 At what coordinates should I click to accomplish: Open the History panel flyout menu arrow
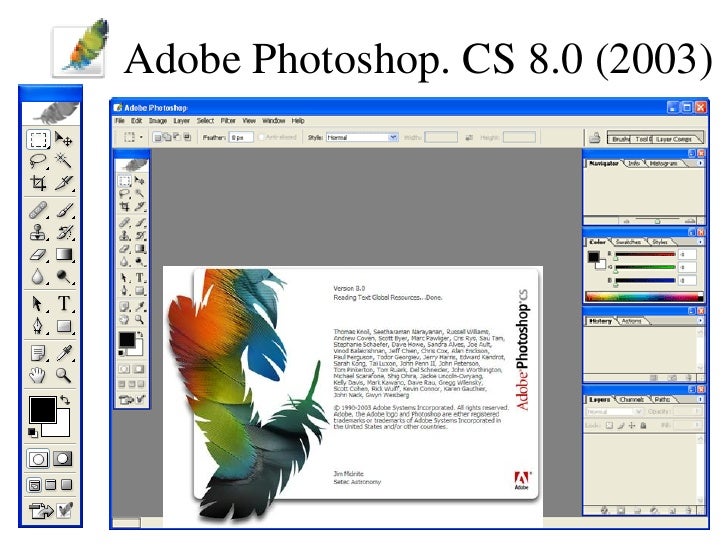pyautogui.click(x=700, y=320)
